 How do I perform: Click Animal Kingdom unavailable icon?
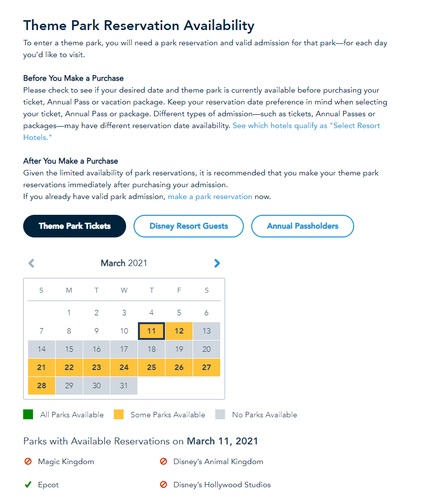pos(164,462)
